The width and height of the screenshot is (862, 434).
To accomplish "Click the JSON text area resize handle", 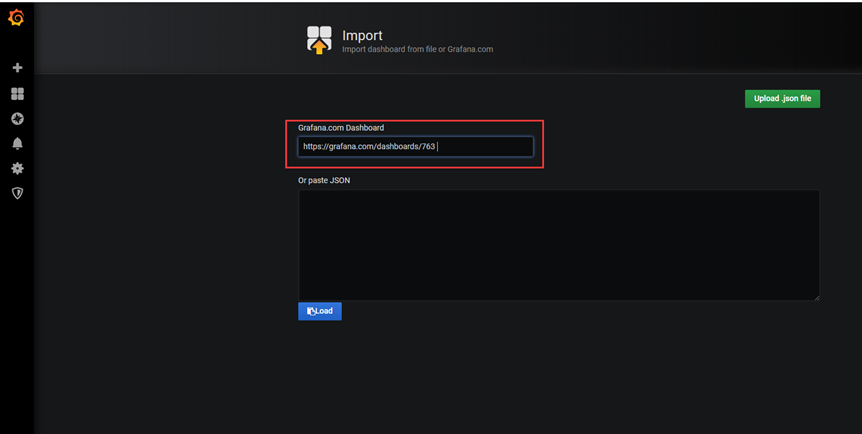I will (x=816, y=298).
